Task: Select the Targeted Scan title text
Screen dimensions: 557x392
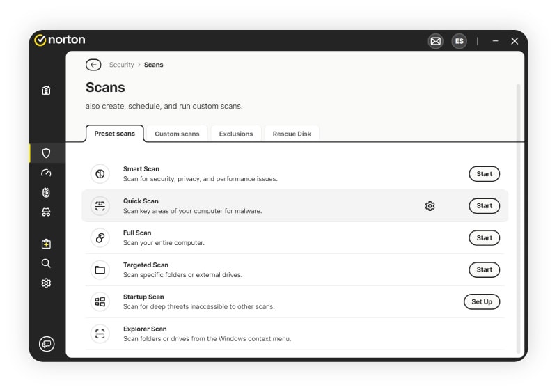Action: coord(146,265)
